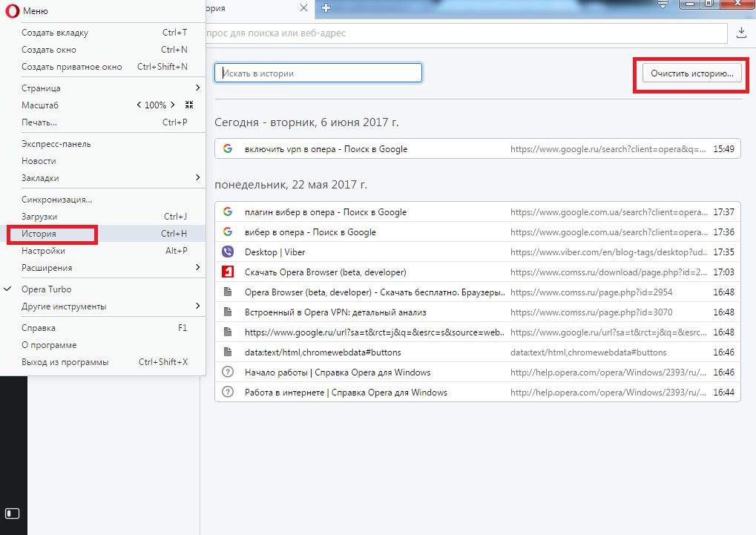Viewport: 756px width, 535px height.
Task: Click the 15:49 timestamp
Action: (723, 149)
